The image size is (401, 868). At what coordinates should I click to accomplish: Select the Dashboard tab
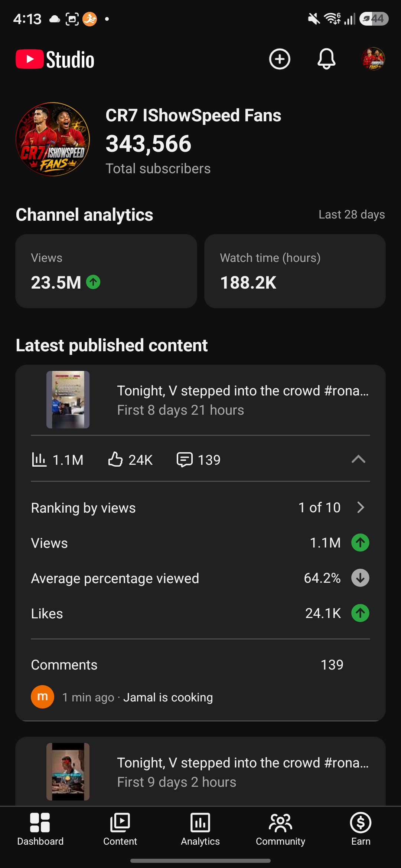[40, 829]
